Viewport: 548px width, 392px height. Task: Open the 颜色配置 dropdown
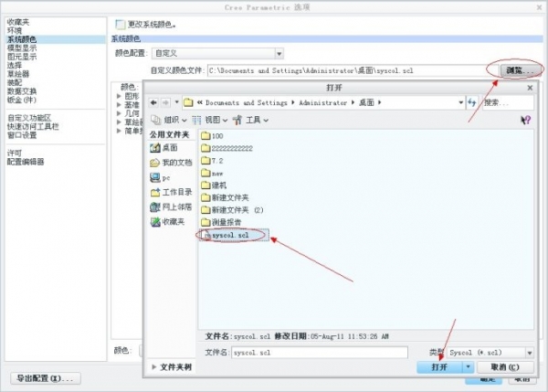point(217,54)
